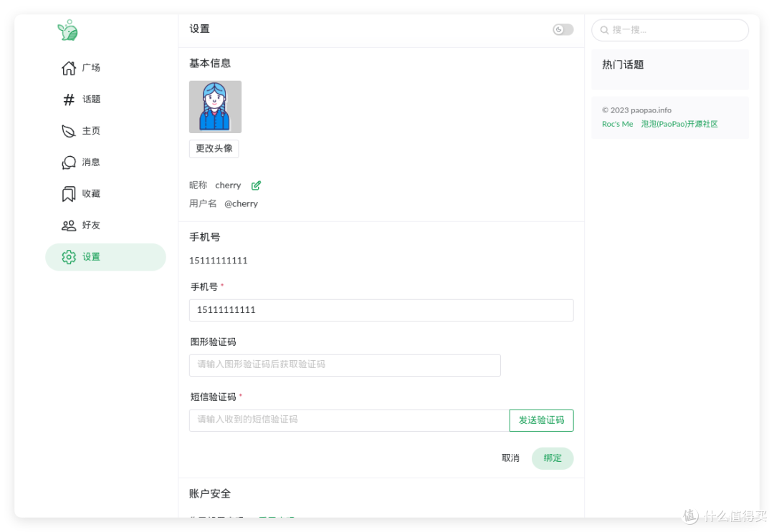Image resolution: width=774 pixels, height=532 pixels.
Task: Click the 设置 gear icon
Action: [x=69, y=257]
